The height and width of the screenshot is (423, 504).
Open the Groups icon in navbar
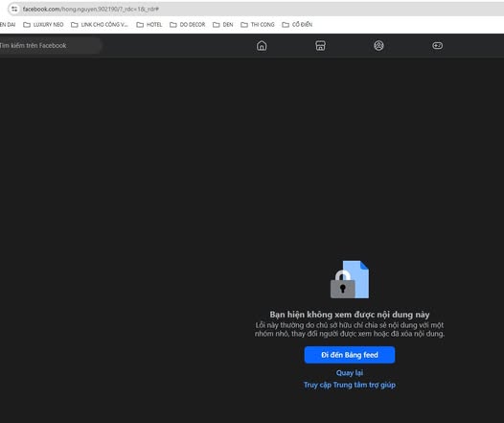[x=378, y=46]
